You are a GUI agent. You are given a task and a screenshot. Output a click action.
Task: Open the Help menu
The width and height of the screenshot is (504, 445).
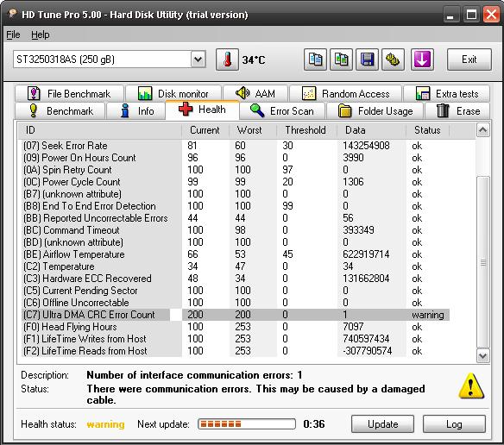point(41,34)
